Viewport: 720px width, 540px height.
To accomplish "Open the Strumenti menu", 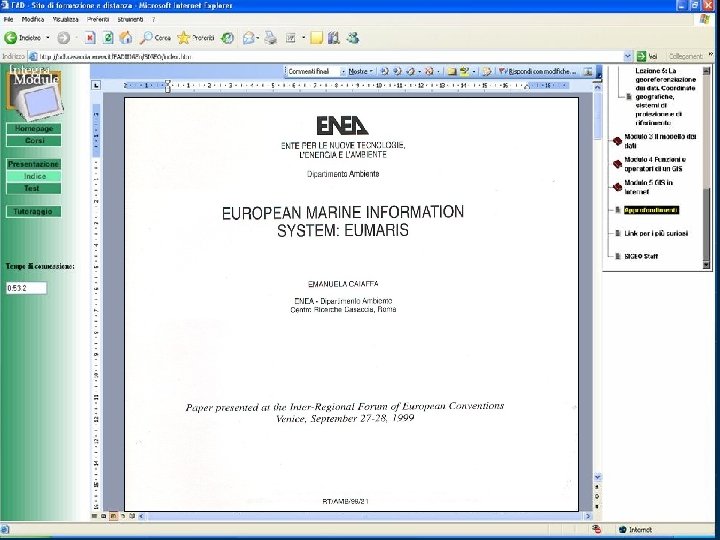I will pyautogui.click(x=130, y=19).
